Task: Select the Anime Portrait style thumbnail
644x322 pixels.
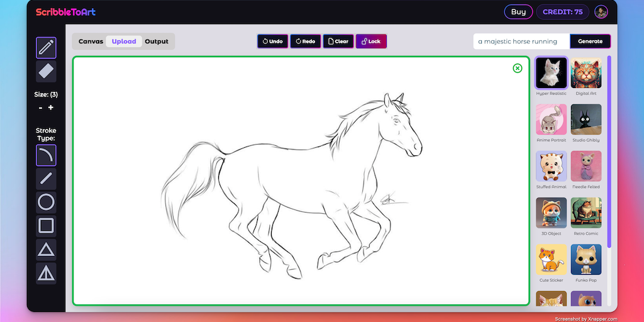Action: pos(551,119)
